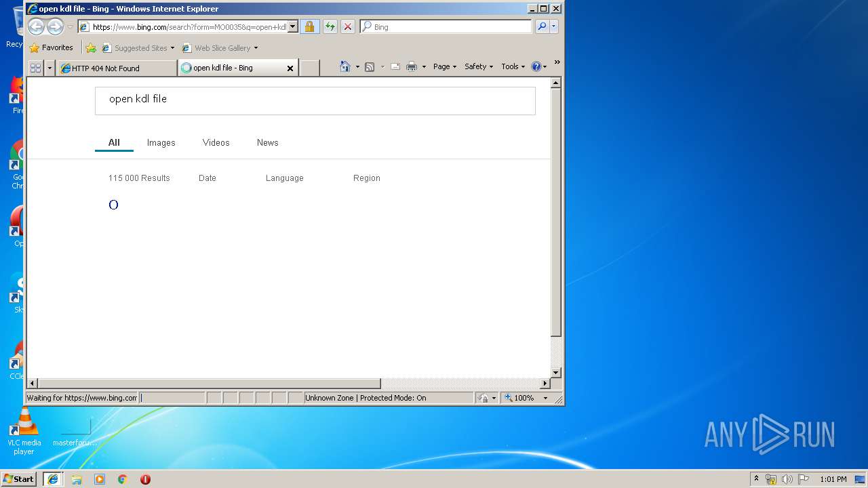Open the Language filter
868x488 pixels.
tap(285, 178)
